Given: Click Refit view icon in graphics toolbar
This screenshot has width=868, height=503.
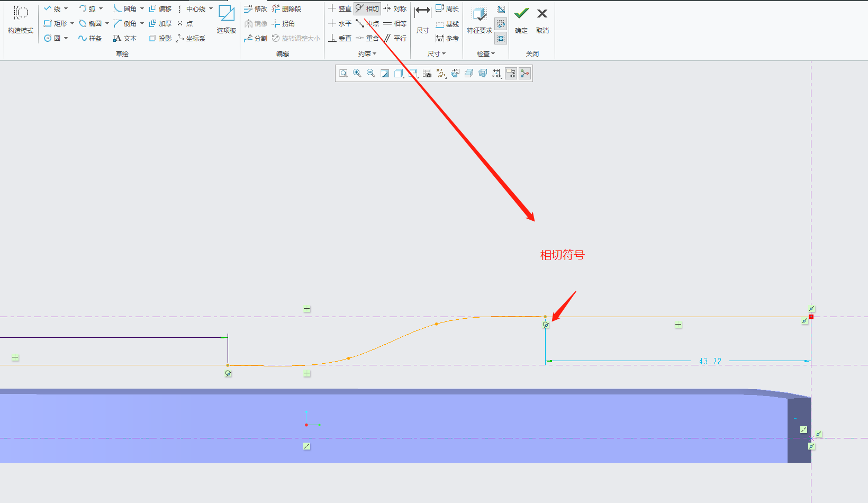Looking at the screenshot, I should pos(343,73).
